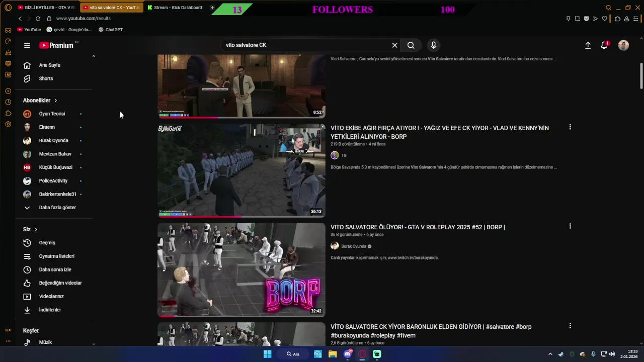This screenshot has width=644, height=362.
Task: Click the page vertical scrollbar thumb
Action: [x=641, y=75]
